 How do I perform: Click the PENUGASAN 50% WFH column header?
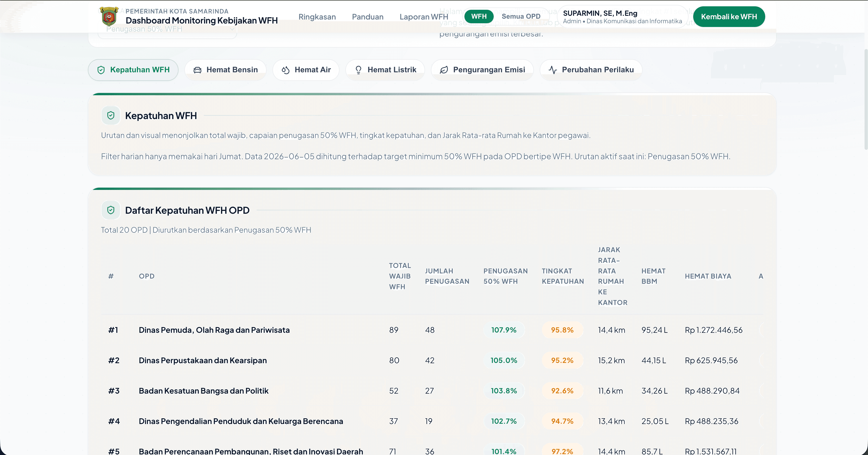click(x=505, y=276)
